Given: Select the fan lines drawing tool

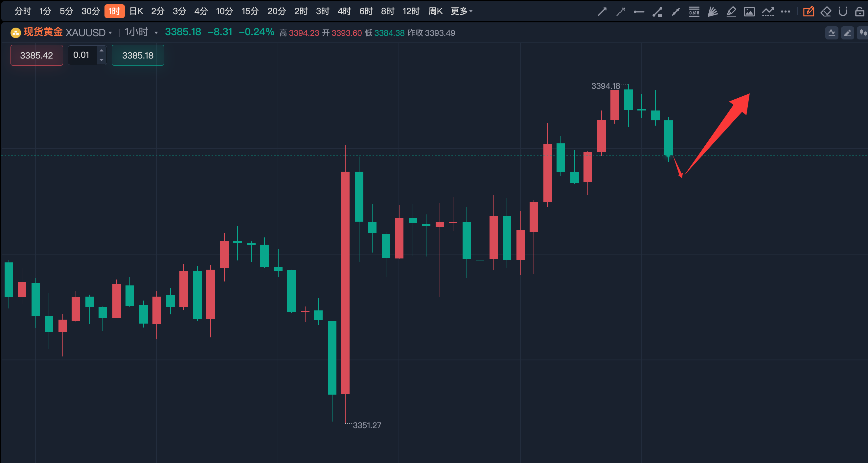Looking at the screenshot, I should pyautogui.click(x=712, y=12).
